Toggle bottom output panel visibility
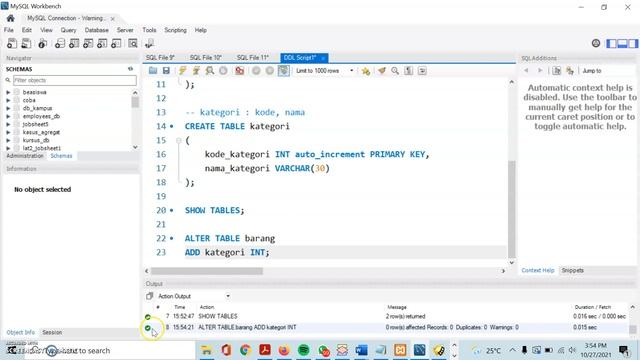 click(622, 43)
